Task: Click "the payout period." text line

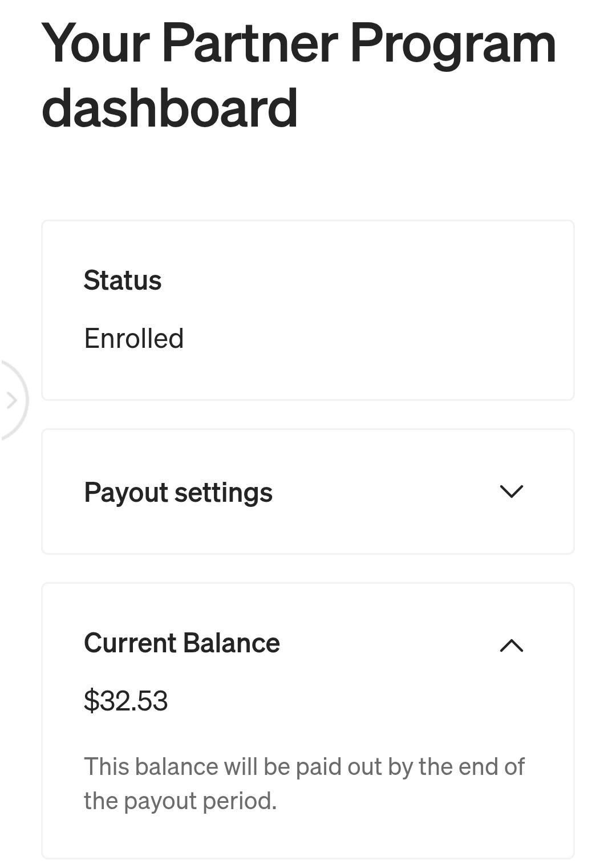Action: [x=180, y=801]
